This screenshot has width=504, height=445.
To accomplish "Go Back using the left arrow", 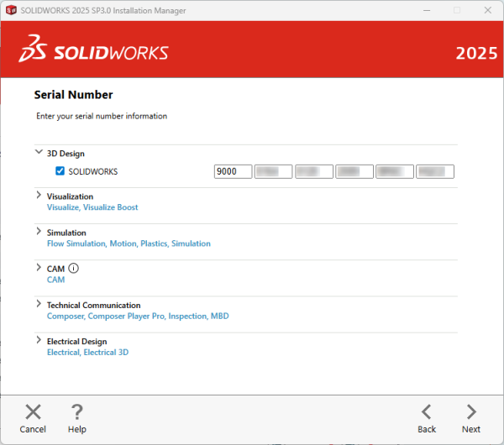I will point(427,412).
